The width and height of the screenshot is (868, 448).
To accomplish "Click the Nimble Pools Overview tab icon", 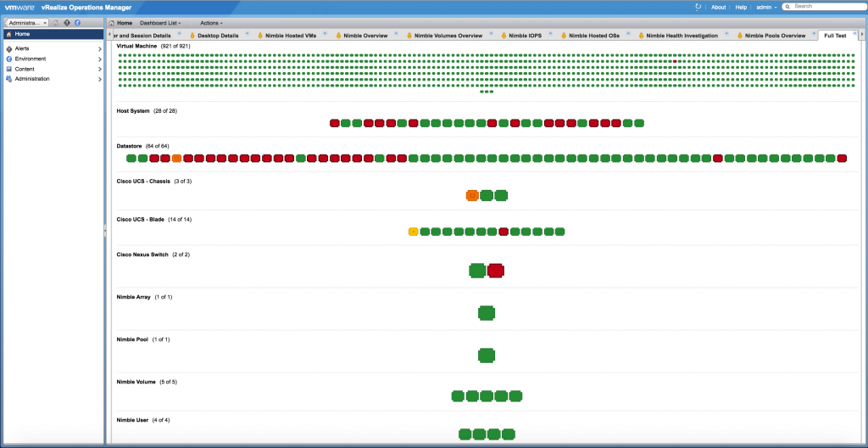I will (739, 36).
